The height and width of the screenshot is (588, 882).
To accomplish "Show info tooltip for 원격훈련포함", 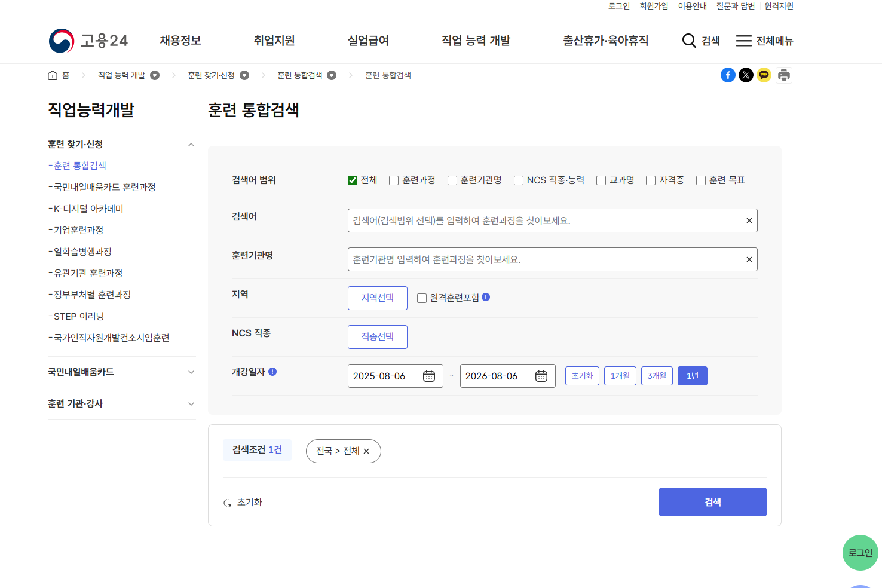I will pos(486,297).
